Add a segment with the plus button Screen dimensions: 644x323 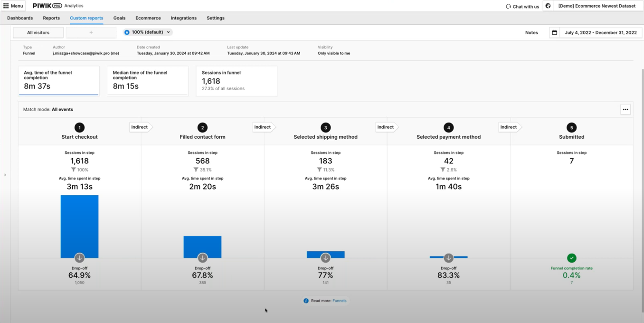pyautogui.click(x=91, y=33)
